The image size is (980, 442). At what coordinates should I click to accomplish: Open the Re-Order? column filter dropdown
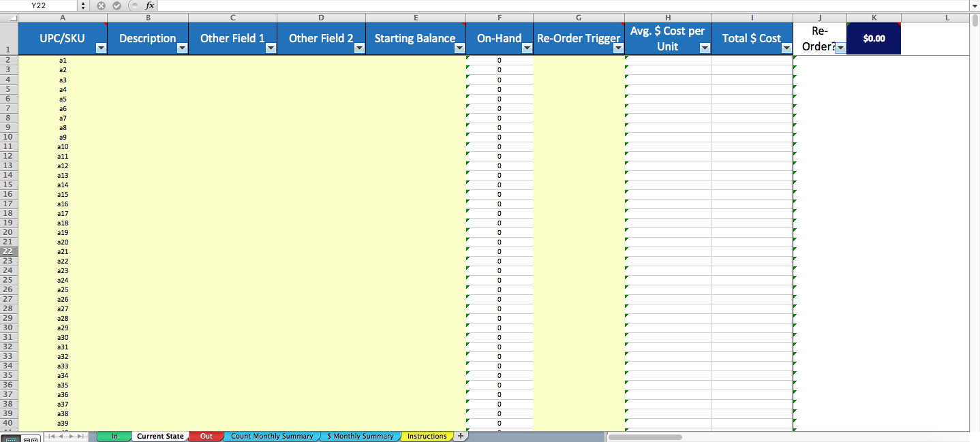(840, 48)
